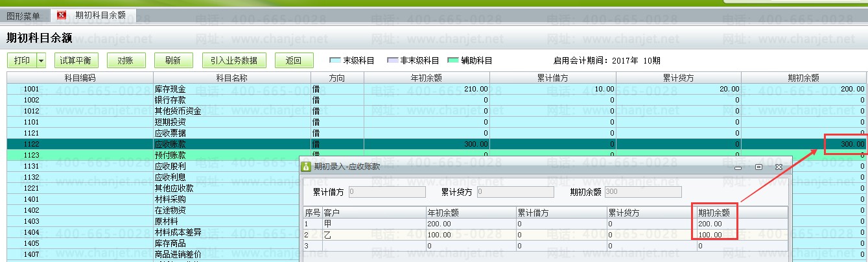Refresh data with the 刷新 button
This screenshot has height=262, width=868.
tap(172, 61)
